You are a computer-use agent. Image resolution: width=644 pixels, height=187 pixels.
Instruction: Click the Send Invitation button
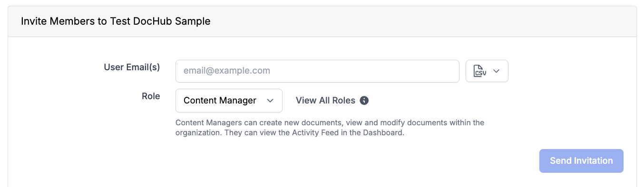[x=581, y=161]
